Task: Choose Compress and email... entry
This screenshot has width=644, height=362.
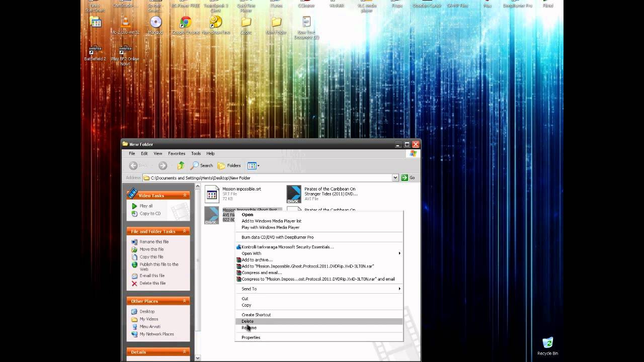Action: coord(319,273)
